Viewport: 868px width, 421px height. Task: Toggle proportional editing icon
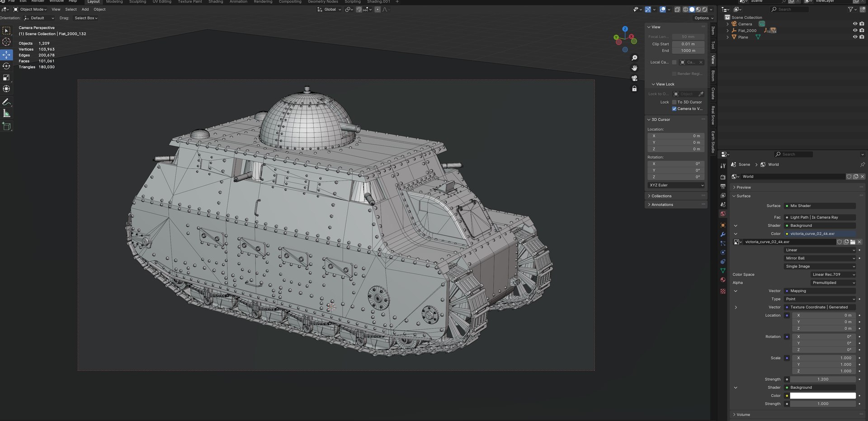(377, 9)
